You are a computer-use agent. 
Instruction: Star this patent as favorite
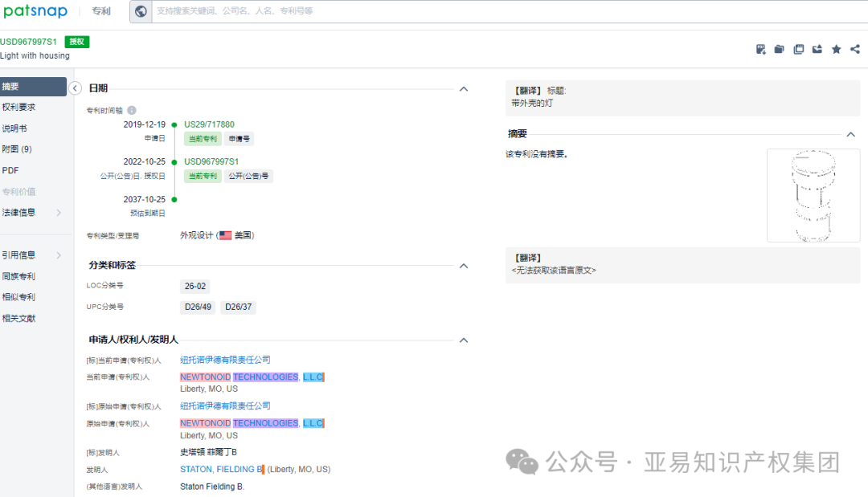coord(836,49)
